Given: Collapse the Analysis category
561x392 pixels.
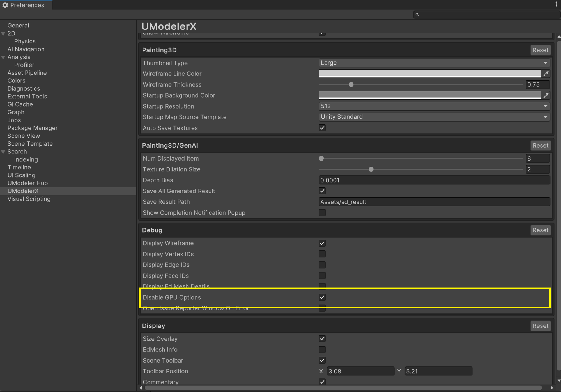Looking at the screenshot, I should click(x=3, y=57).
